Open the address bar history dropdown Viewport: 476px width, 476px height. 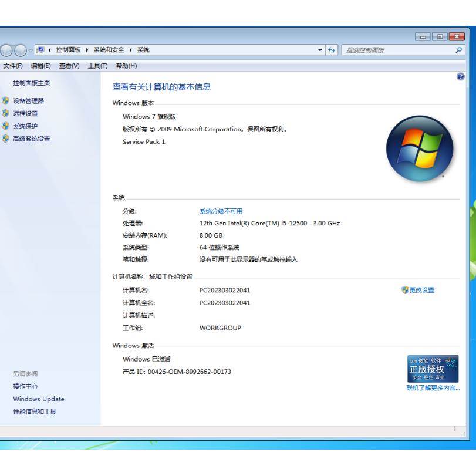point(320,50)
